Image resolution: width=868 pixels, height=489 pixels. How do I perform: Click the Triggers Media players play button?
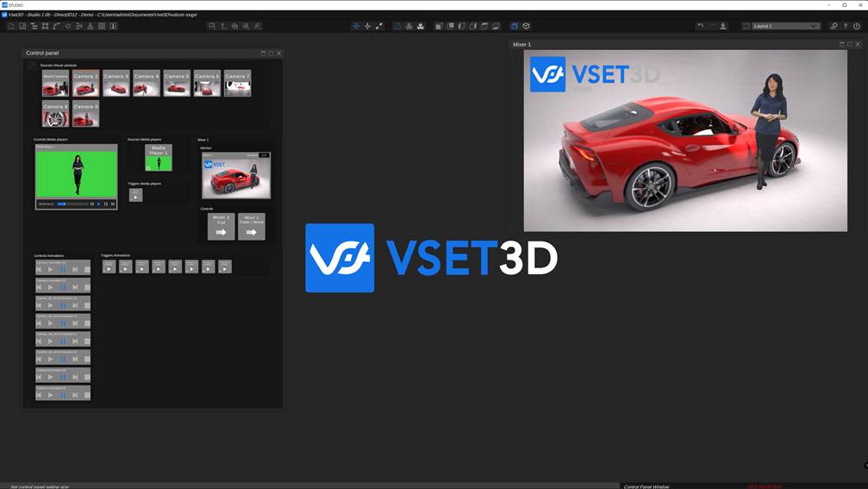coord(135,195)
